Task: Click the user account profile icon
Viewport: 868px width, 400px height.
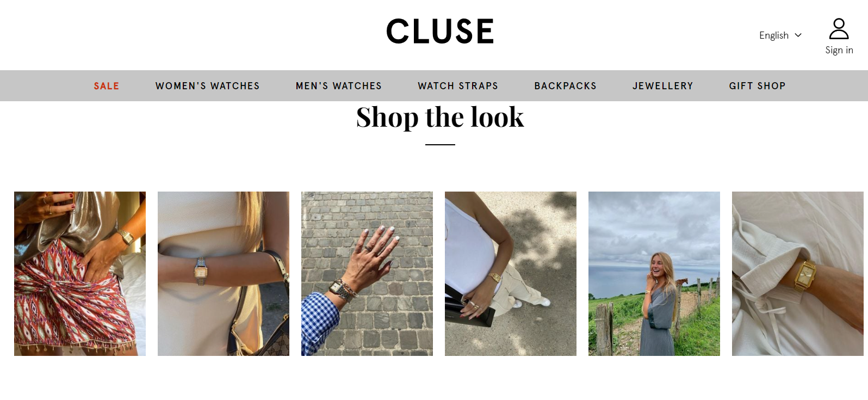Action: coord(839,29)
